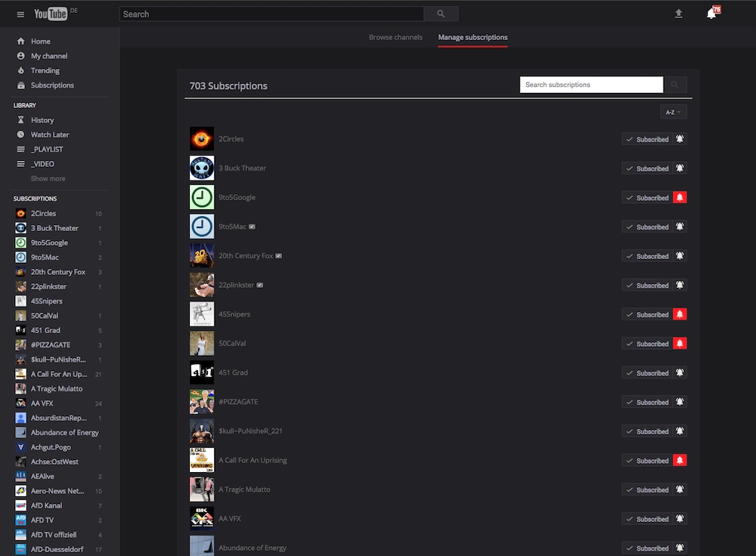The image size is (756, 556).
Task: Toggle notification bell for A Tragic Mulatto
Action: click(x=680, y=490)
